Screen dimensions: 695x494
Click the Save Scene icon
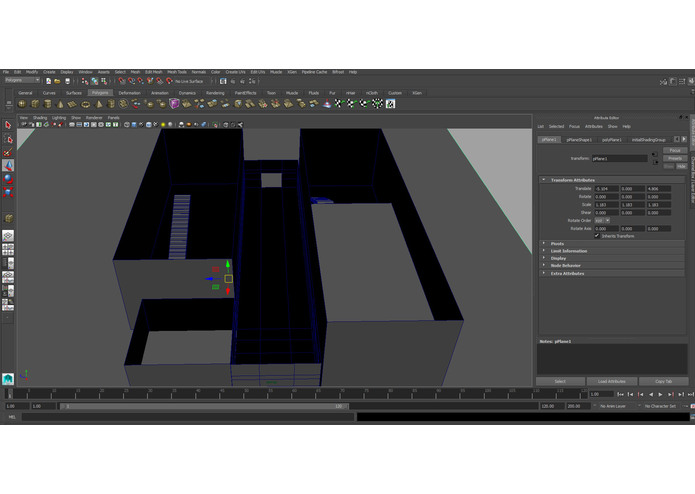[67, 81]
